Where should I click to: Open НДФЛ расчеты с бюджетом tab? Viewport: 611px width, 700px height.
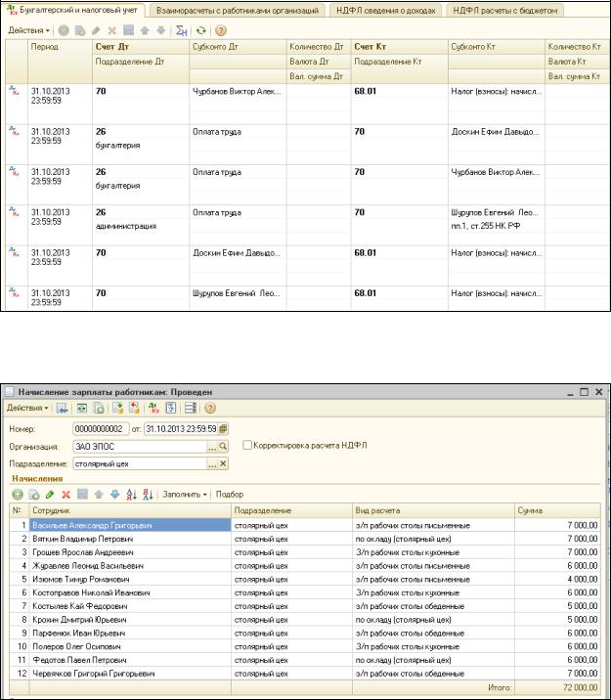click(505, 11)
